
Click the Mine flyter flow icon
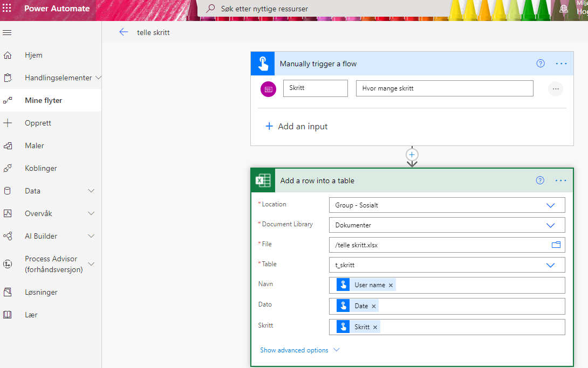(8, 100)
